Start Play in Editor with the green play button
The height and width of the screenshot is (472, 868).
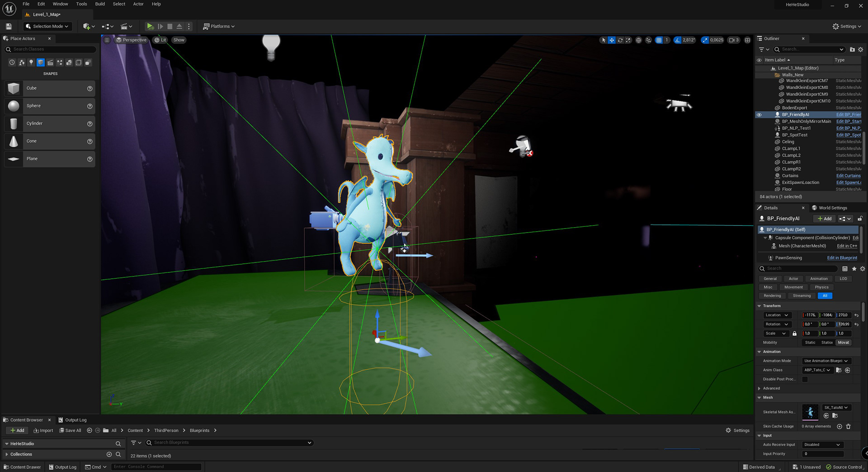[x=150, y=26]
